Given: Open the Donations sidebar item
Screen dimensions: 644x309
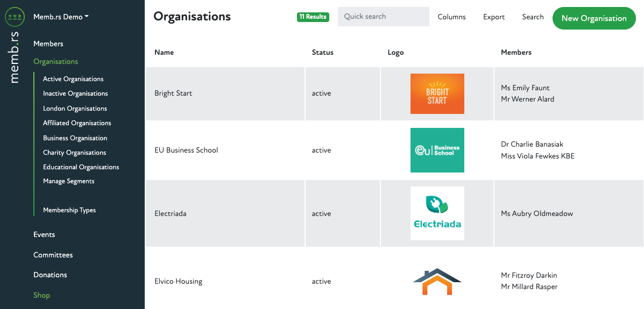Looking at the screenshot, I should (x=50, y=275).
